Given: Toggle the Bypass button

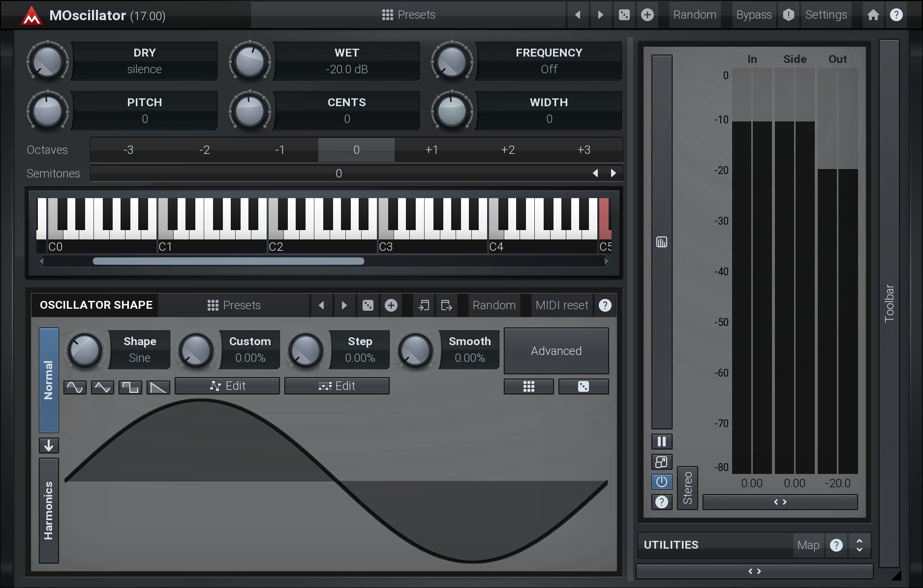Looking at the screenshot, I should click(x=753, y=15).
